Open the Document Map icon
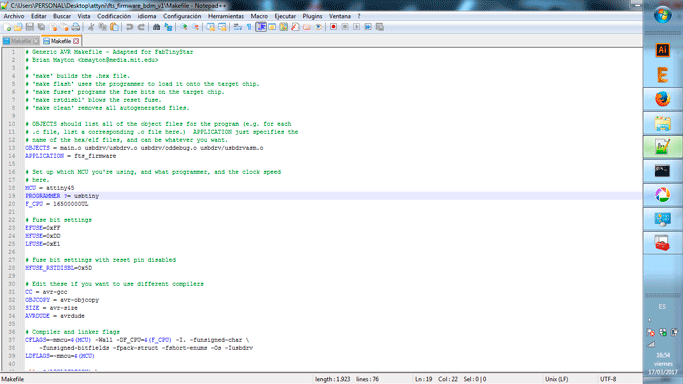The height and width of the screenshot is (384, 683). 284,27
